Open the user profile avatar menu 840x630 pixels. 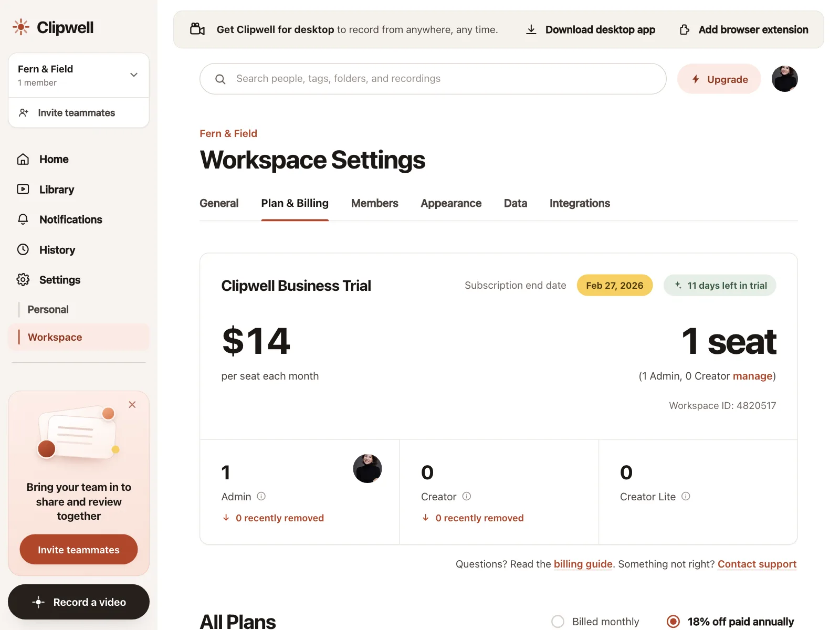(x=785, y=79)
